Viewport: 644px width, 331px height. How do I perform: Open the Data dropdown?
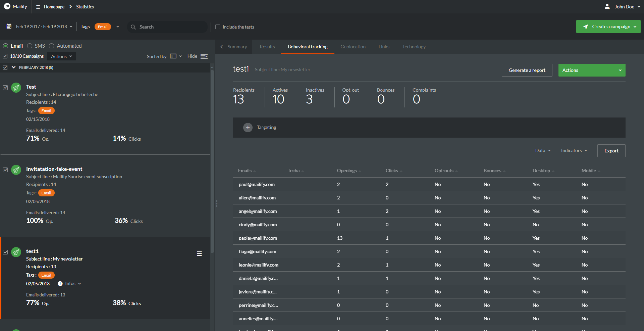543,150
